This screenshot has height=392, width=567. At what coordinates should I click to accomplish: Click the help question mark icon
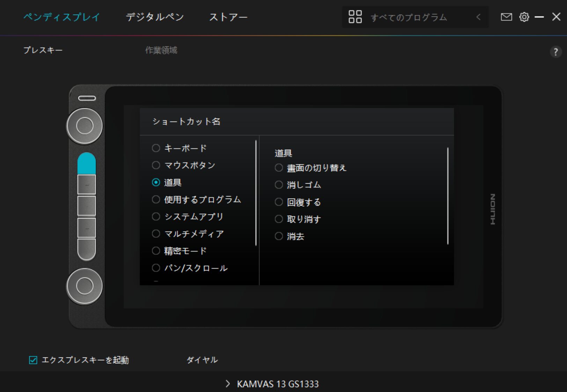(x=555, y=52)
